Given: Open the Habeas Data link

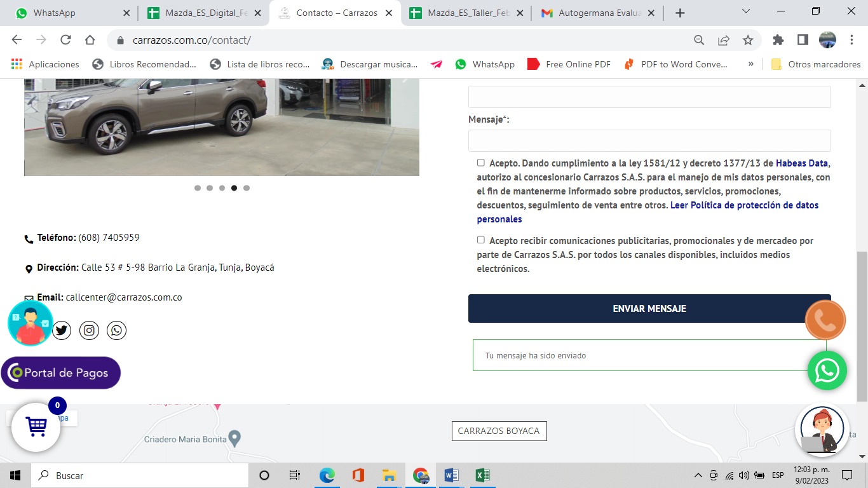Looking at the screenshot, I should coord(802,163).
